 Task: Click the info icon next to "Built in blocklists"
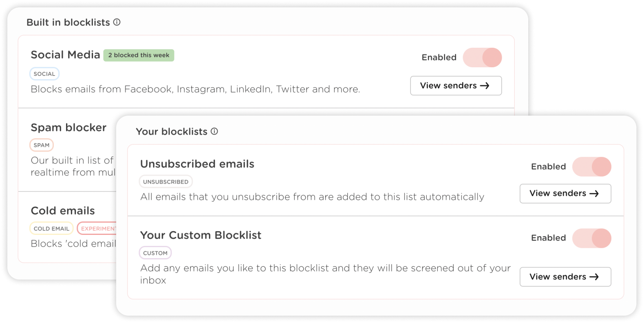point(117,22)
